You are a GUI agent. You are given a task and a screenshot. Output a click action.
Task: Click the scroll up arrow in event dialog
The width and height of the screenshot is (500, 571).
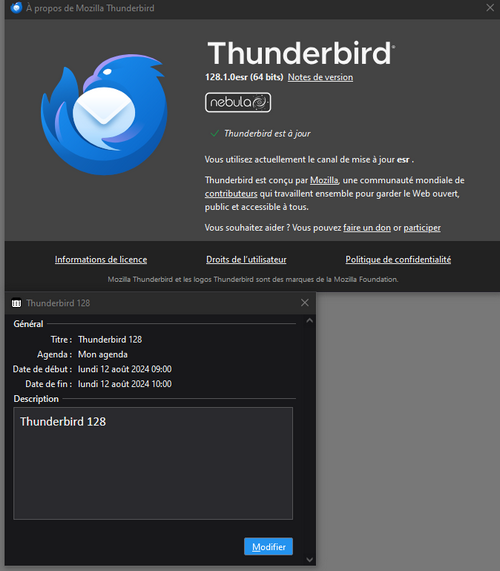[310, 321]
